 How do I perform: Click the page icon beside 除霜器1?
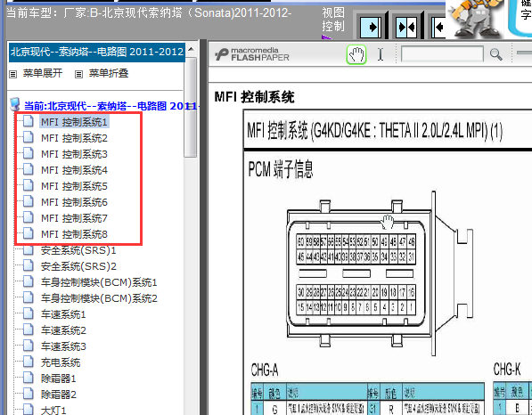29,378
